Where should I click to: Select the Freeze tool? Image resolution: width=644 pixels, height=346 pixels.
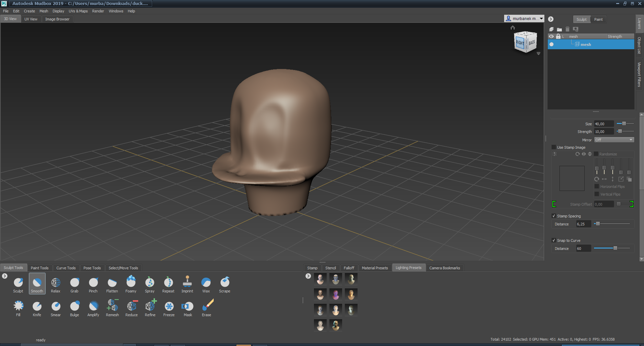point(169,307)
